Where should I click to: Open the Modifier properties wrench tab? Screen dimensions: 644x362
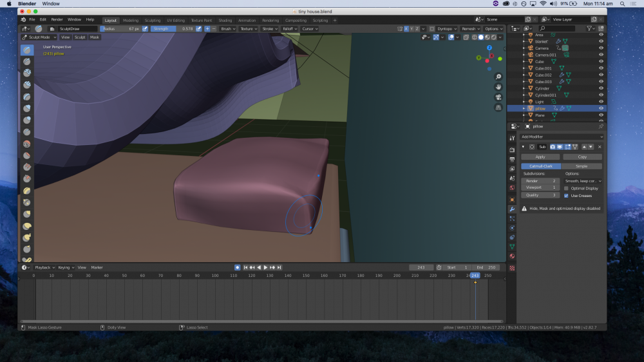pyautogui.click(x=512, y=209)
